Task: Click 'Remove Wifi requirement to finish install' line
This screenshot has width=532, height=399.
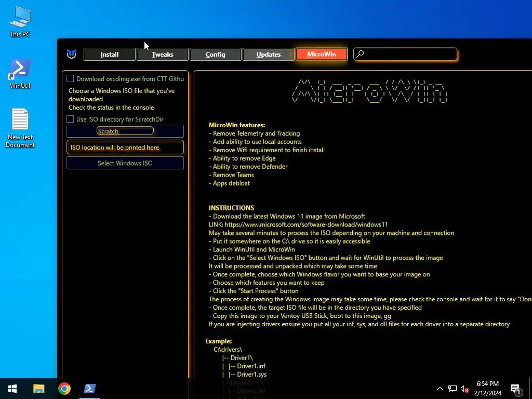Action: [267, 150]
